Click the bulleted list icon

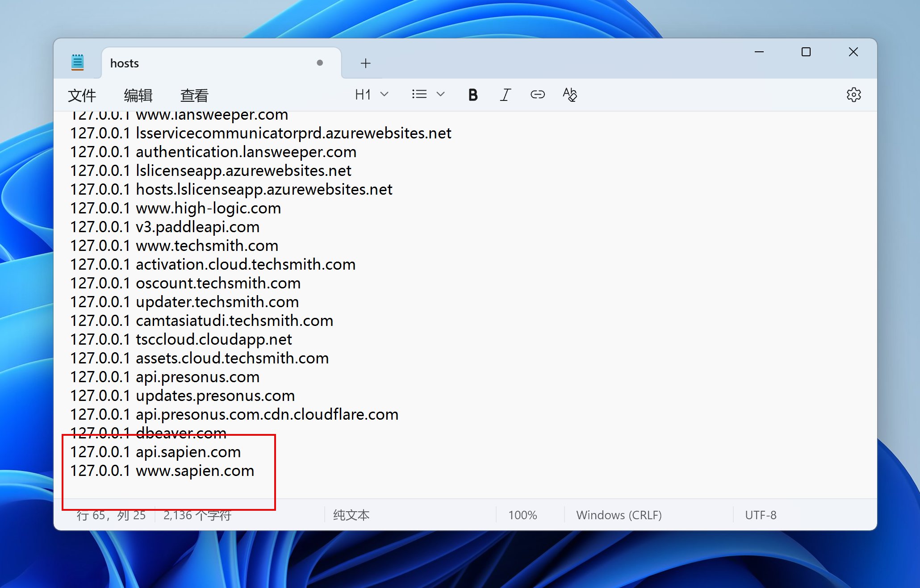coord(419,95)
